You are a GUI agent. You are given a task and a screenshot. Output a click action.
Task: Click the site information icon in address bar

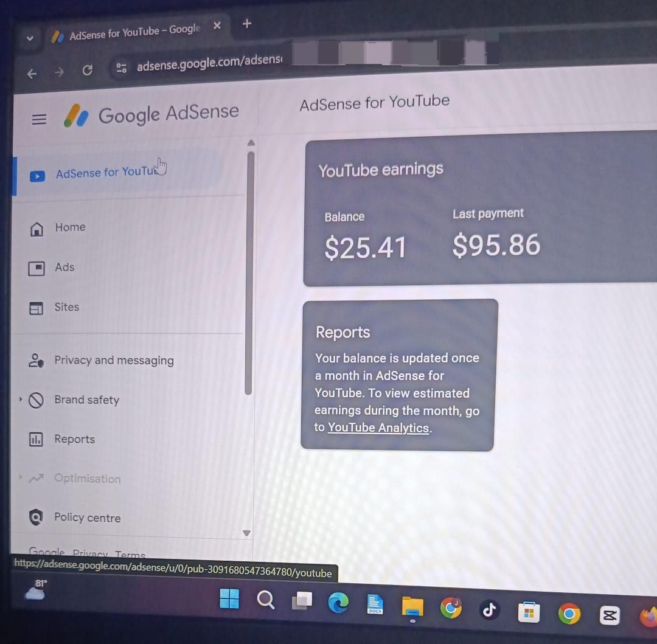(121, 68)
